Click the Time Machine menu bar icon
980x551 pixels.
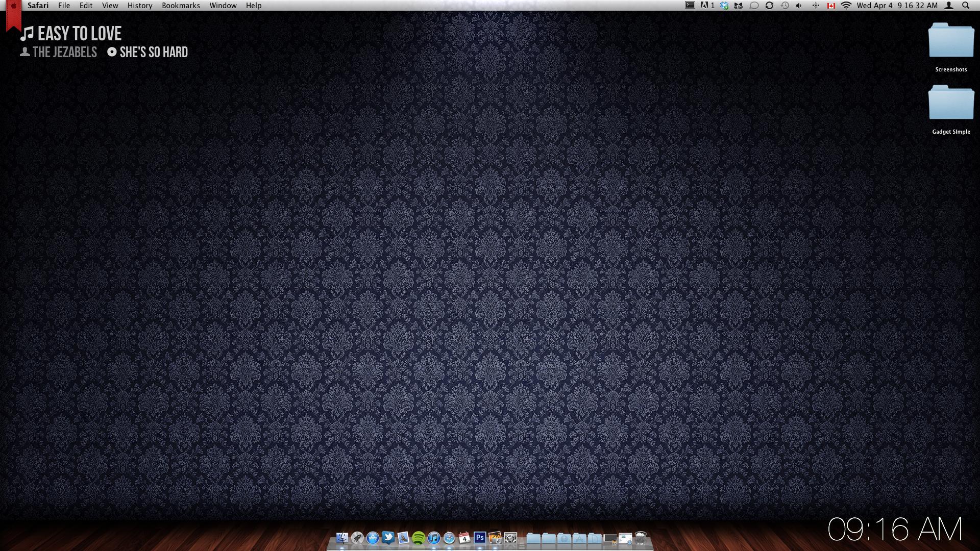pos(785,6)
